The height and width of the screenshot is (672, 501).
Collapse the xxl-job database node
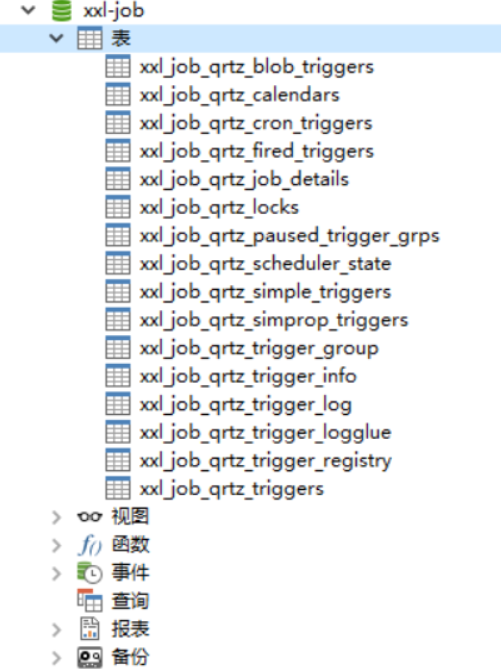tap(28, 10)
